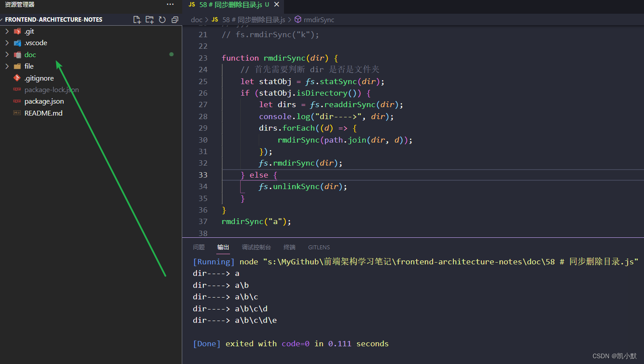Expand the doc folder chevron
This screenshot has width=644, height=364.
click(7, 54)
